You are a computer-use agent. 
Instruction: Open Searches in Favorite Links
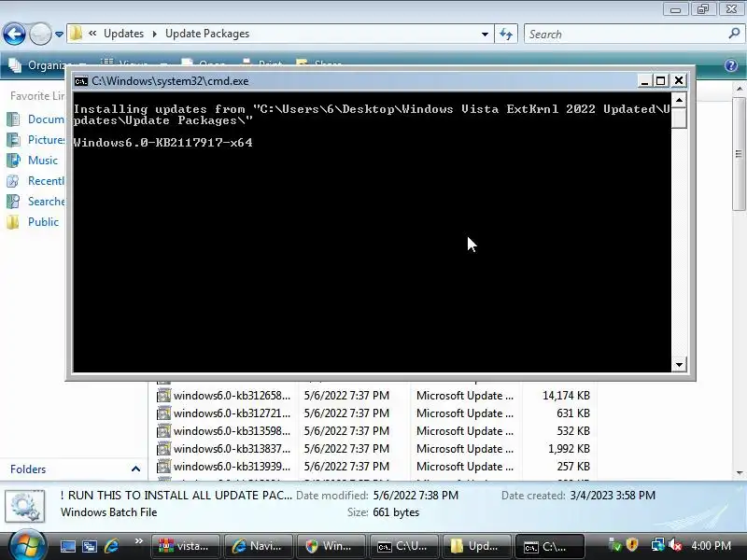pyautogui.click(x=46, y=201)
